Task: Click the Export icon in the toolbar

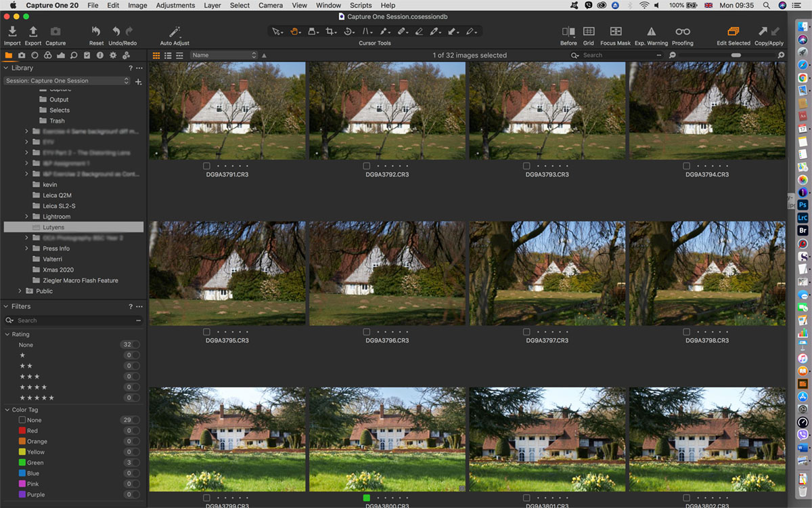Action: (32, 32)
